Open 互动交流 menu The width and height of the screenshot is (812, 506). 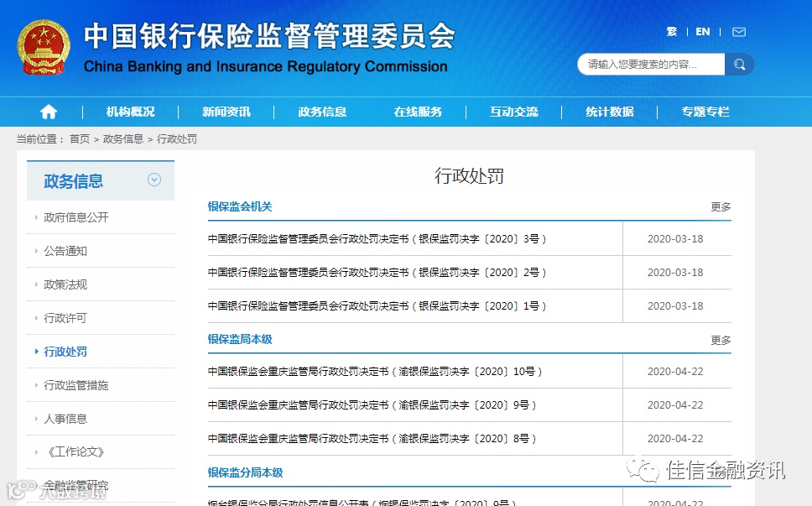(514, 112)
